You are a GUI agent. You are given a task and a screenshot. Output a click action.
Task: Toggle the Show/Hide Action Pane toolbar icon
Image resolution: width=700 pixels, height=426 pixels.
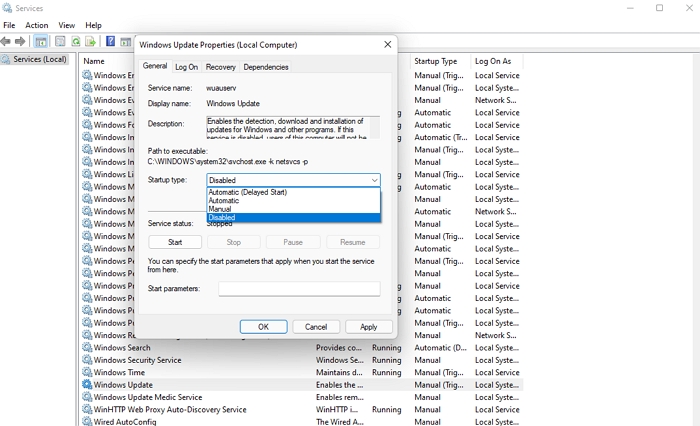pyautogui.click(x=126, y=42)
